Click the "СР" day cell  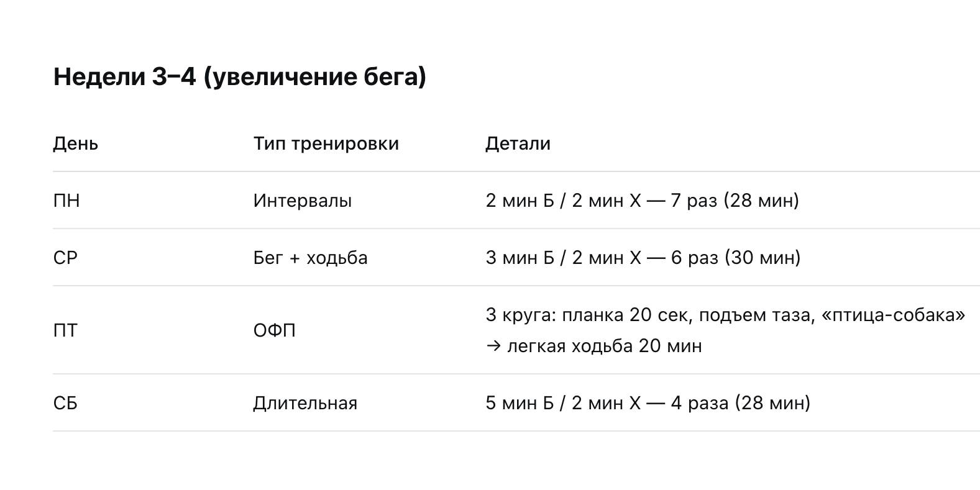pyautogui.click(x=65, y=258)
